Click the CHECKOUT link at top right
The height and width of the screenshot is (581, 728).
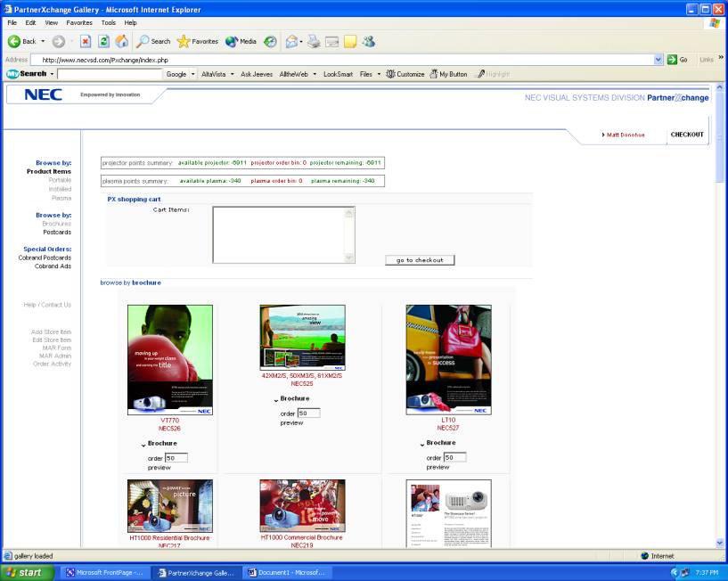pyautogui.click(x=687, y=135)
